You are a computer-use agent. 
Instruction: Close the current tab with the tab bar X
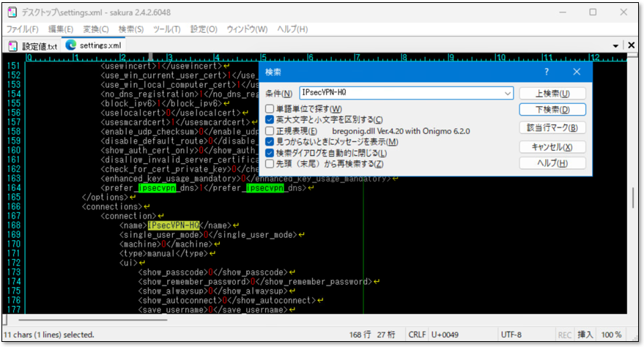[x=631, y=45]
